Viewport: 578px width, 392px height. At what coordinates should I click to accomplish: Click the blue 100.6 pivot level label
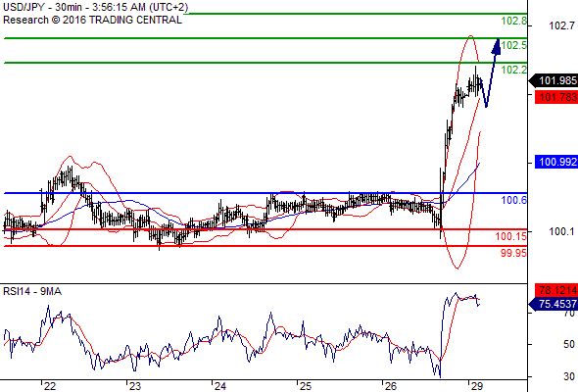(x=514, y=200)
